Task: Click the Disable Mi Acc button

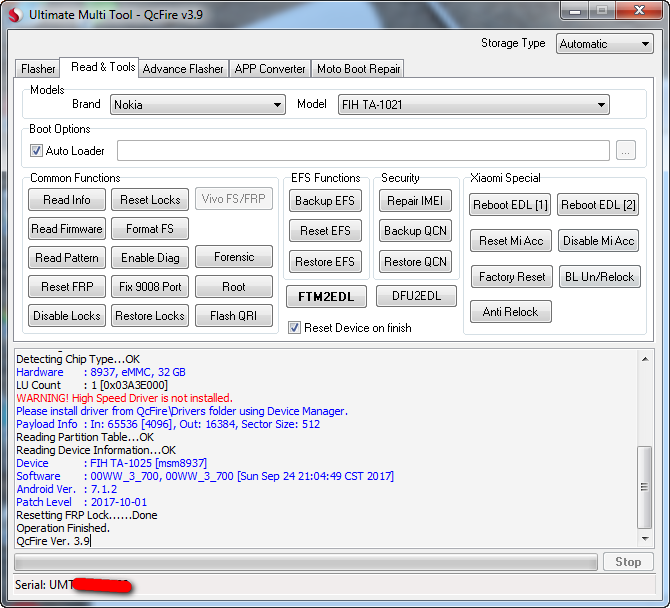Action: [599, 241]
